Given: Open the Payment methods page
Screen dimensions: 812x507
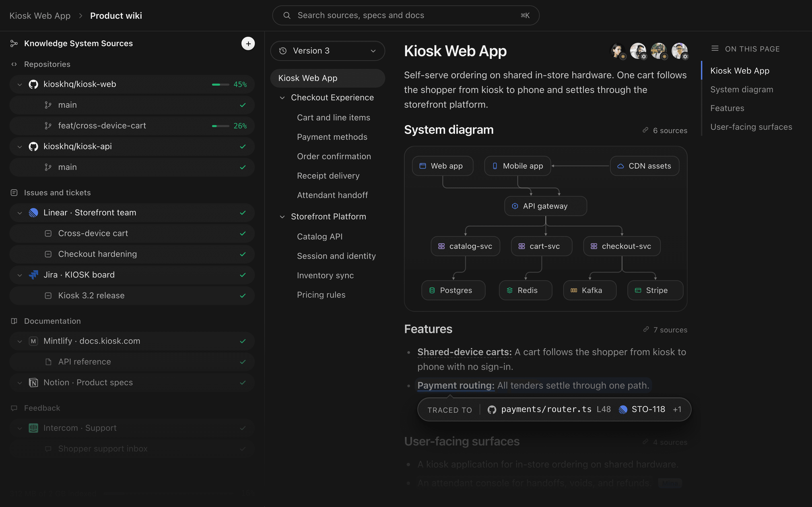Looking at the screenshot, I should 332,137.
